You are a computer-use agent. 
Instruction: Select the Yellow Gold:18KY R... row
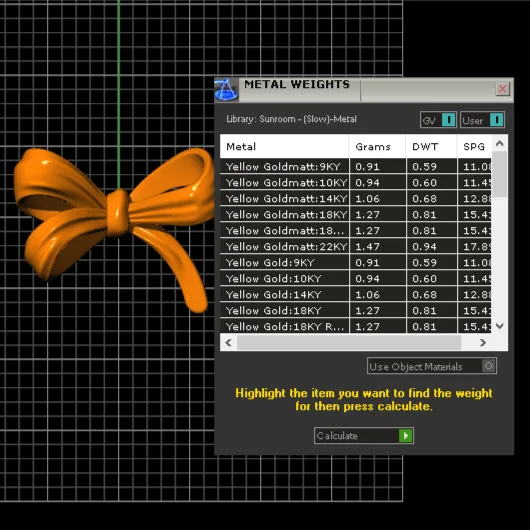pyautogui.click(x=356, y=326)
